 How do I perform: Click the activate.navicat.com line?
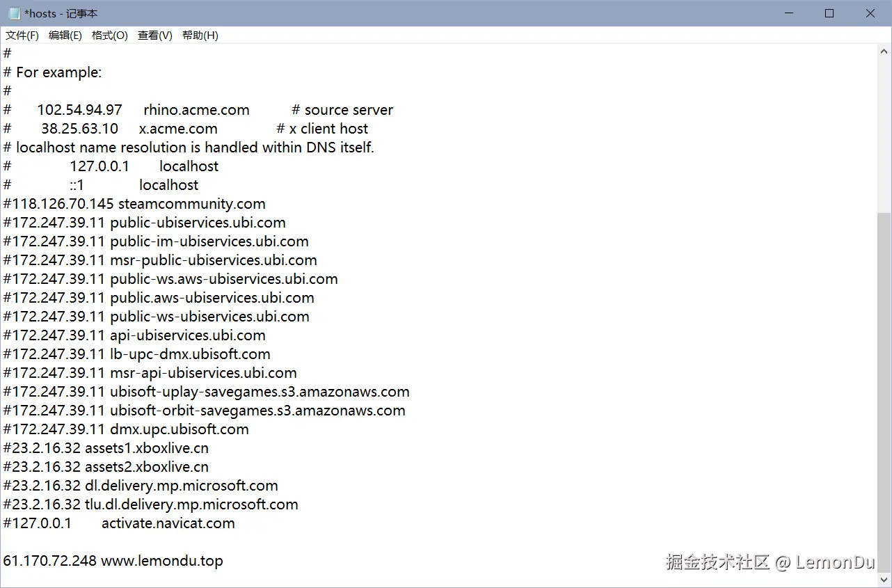(118, 523)
